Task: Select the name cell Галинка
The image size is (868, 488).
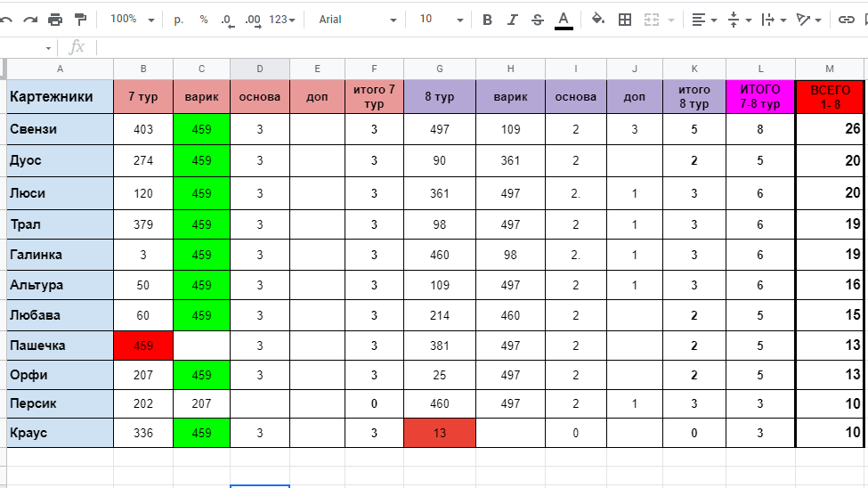Action: 60,255
